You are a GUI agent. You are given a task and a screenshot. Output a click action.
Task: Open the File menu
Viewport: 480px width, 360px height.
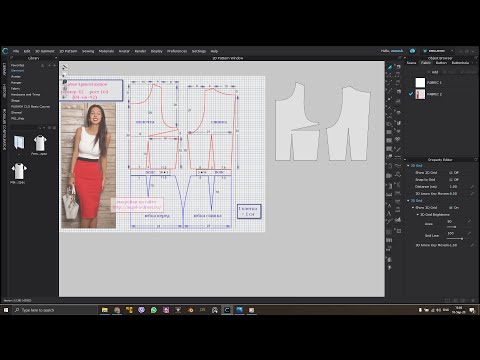coord(16,51)
